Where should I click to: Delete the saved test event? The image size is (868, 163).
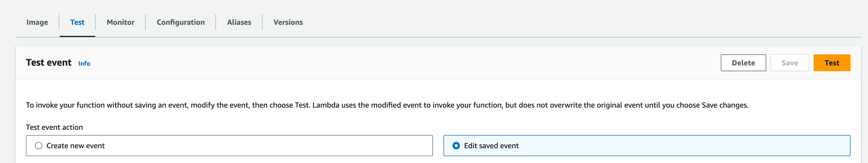coord(743,63)
